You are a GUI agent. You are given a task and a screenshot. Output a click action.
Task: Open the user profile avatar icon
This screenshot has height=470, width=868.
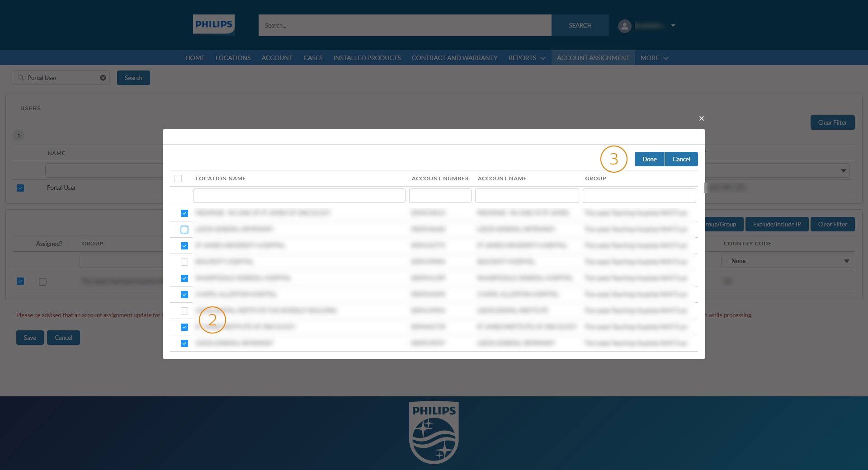click(x=624, y=26)
